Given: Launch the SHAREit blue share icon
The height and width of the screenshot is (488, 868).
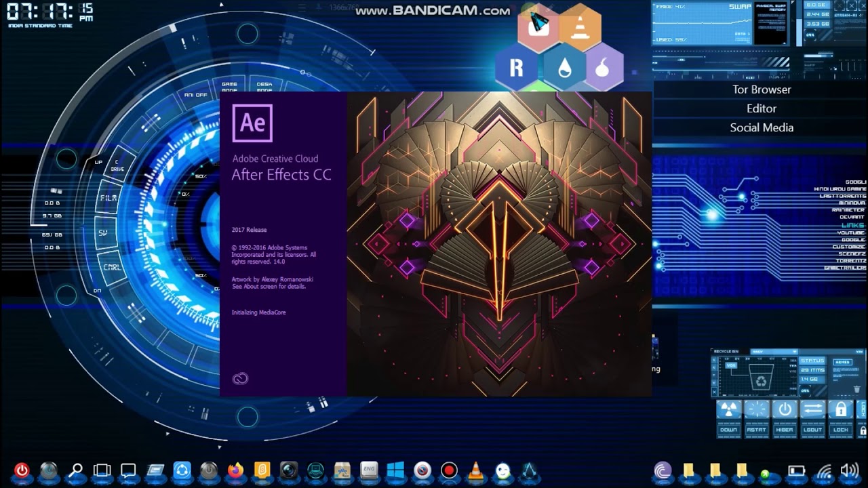Looking at the screenshot, I should coord(182,470).
